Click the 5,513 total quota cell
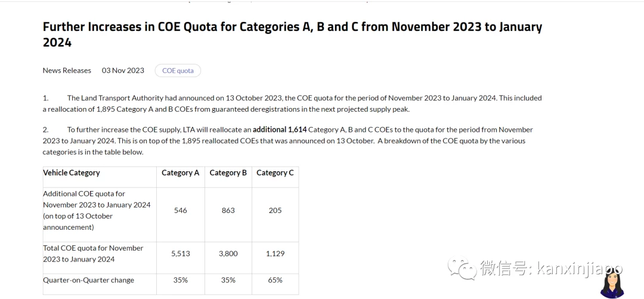This screenshot has width=644, height=299. (x=180, y=254)
